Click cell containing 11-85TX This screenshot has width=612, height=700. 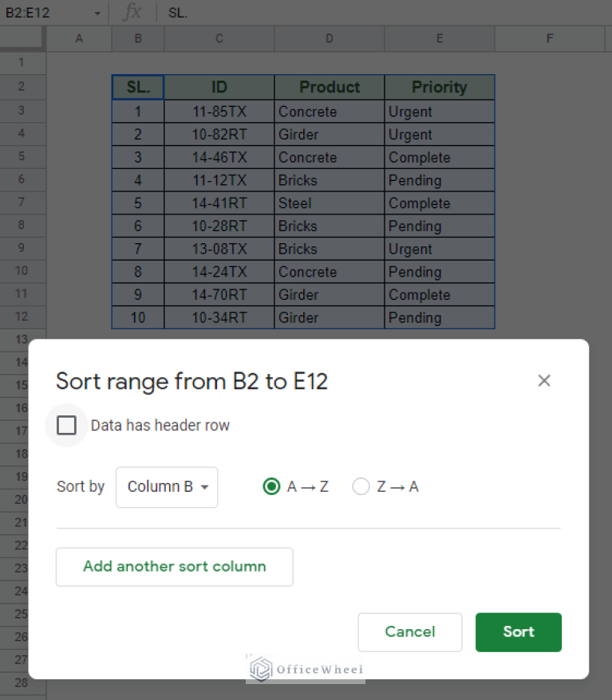click(219, 112)
